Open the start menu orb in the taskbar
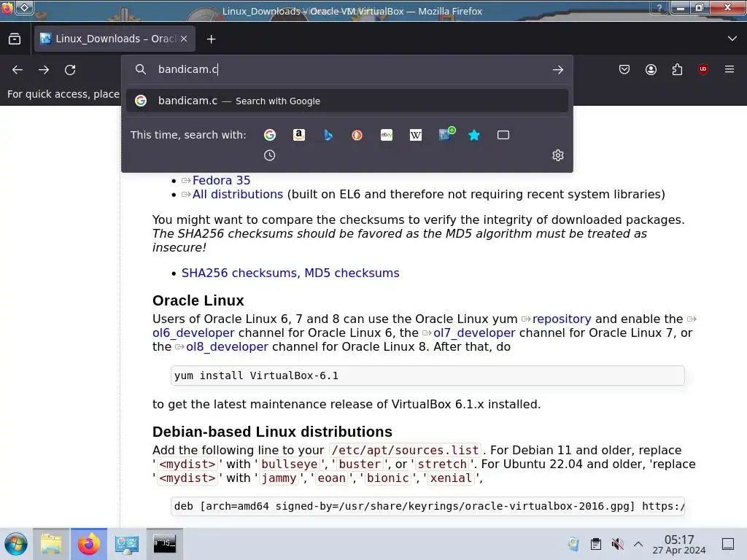Image resolution: width=747 pixels, height=560 pixels. (16, 544)
